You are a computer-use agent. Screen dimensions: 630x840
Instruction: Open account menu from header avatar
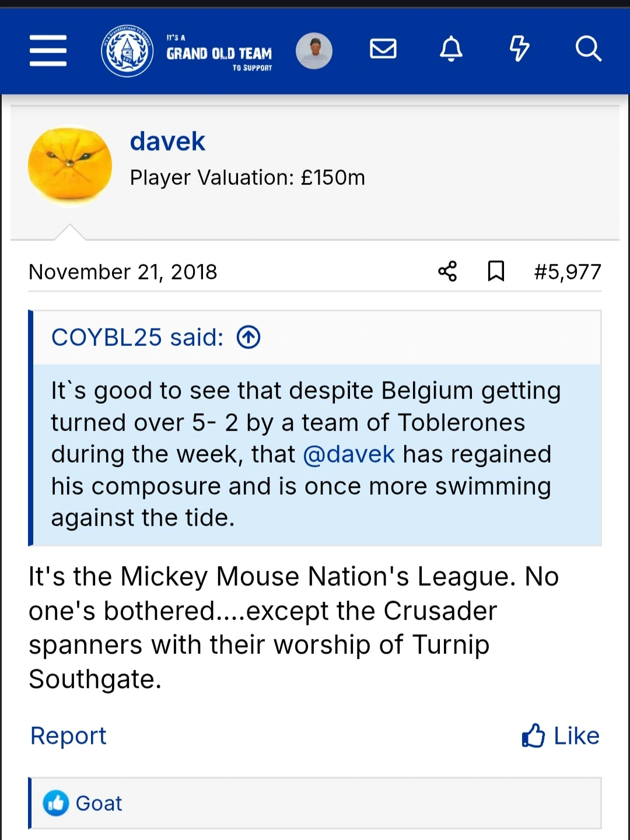coord(314,51)
